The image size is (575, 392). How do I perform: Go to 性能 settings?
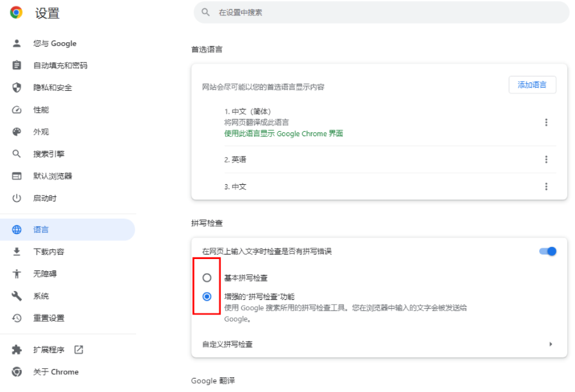point(67,109)
